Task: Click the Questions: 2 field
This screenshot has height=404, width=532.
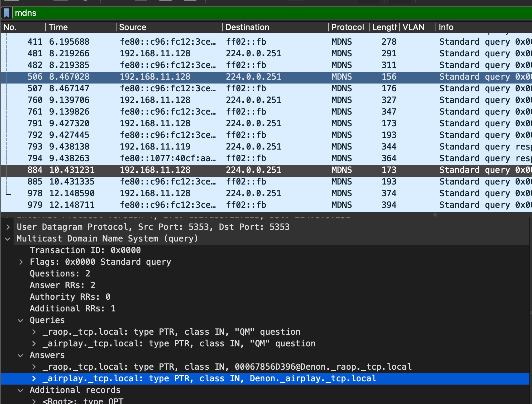Action: tap(60, 274)
